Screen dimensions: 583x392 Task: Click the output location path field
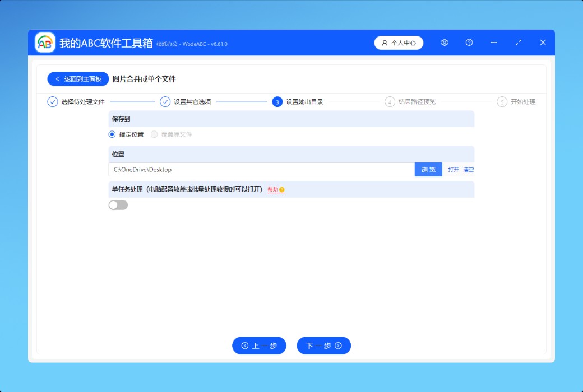click(x=261, y=170)
